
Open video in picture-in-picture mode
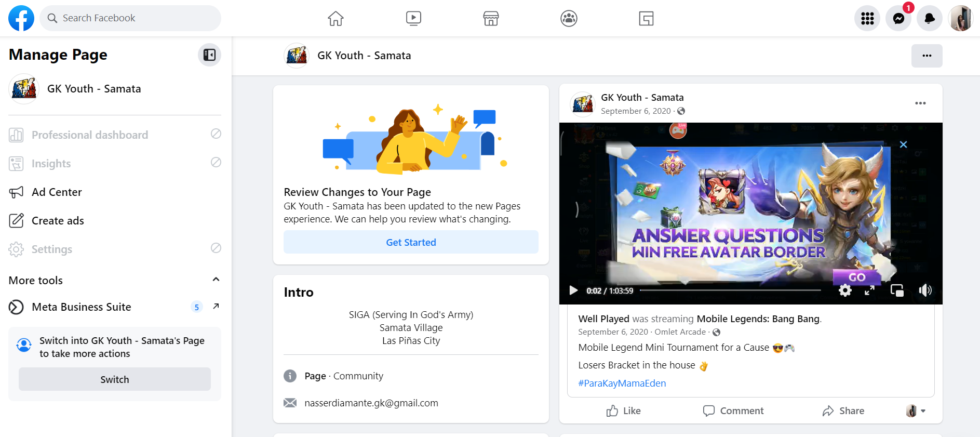pyautogui.click(x=897, y=290)
